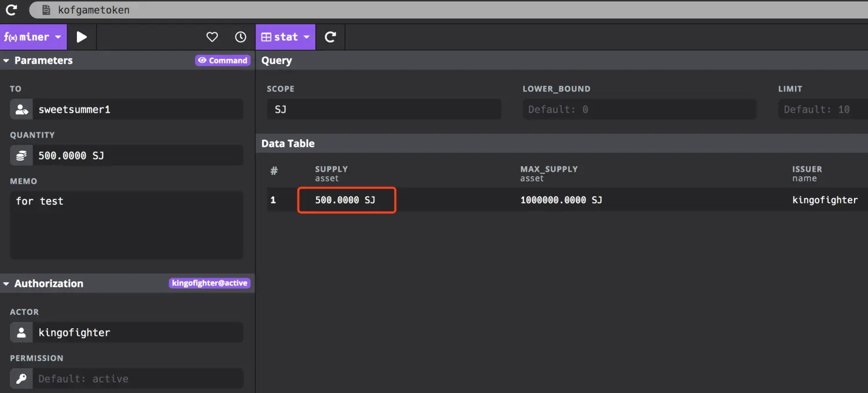Click the SCOPE field containing SJ
This screenshot has height=393, width=868.
tap(384, 109)
